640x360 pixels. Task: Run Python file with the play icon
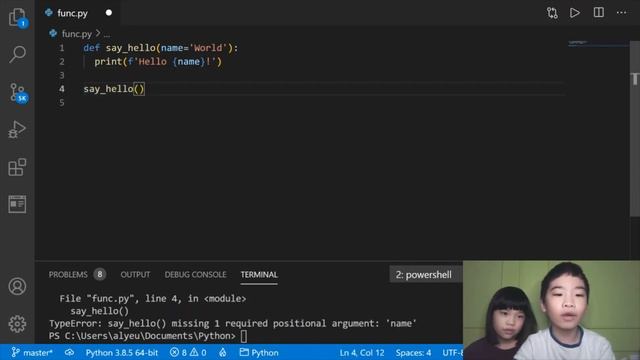coord(575,13)
